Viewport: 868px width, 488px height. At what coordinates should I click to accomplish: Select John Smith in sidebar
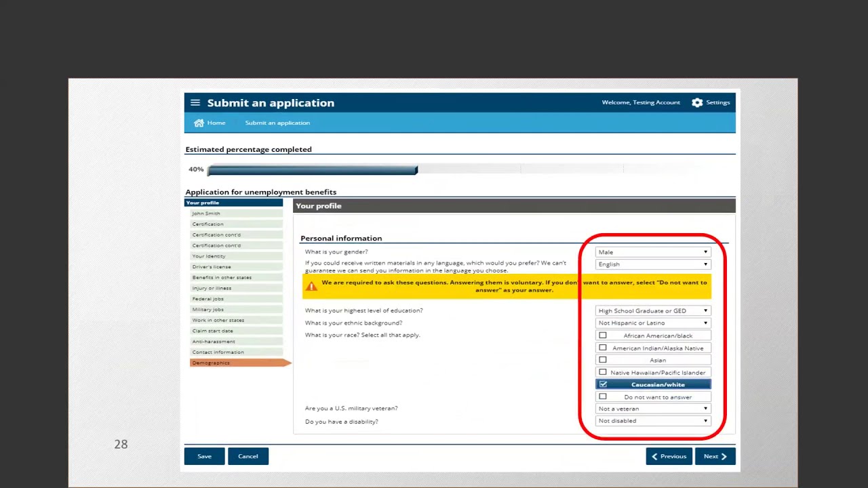tap(236, 213)
